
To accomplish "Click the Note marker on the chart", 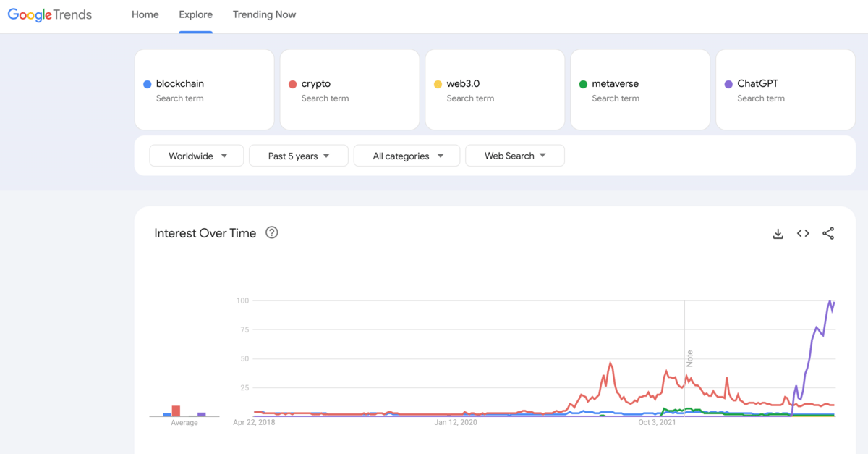I will [x=689, y=358].
